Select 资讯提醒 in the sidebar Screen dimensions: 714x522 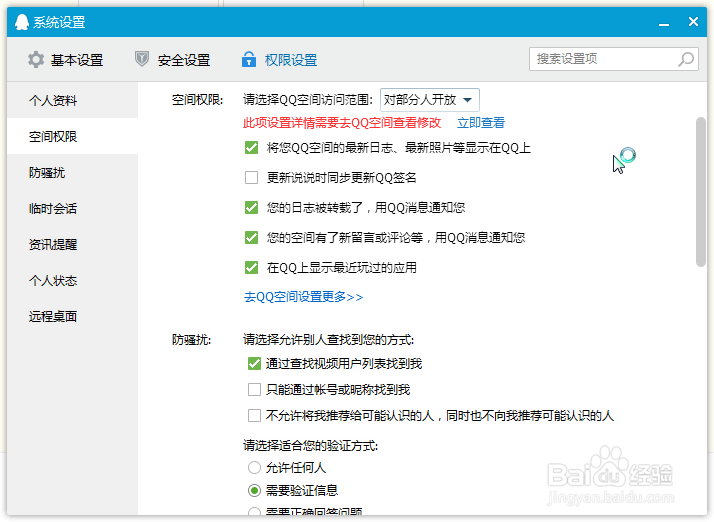click(72, 244)
